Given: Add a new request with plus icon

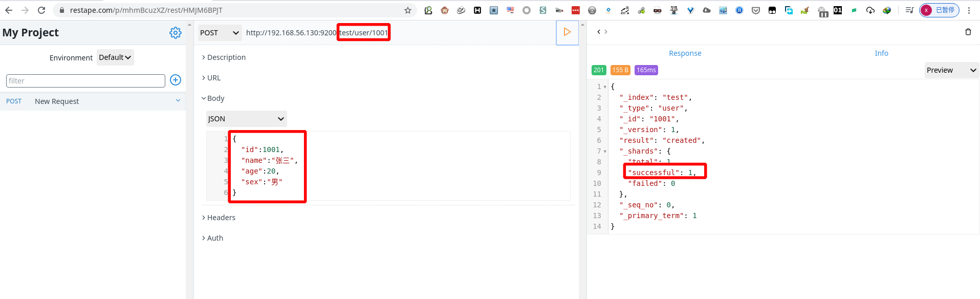Looking at the screenshot, I should coord(176,80).
